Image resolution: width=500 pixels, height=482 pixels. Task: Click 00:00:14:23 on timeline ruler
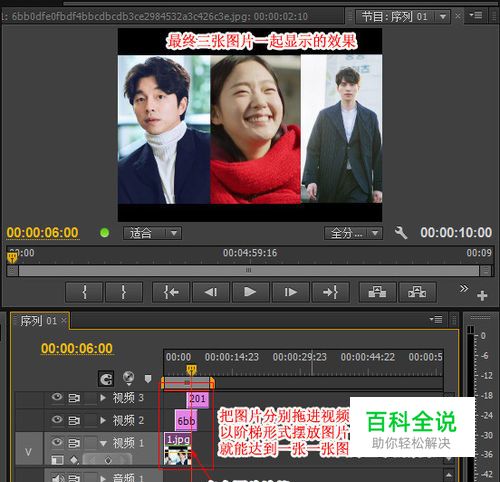coord(232,357)
